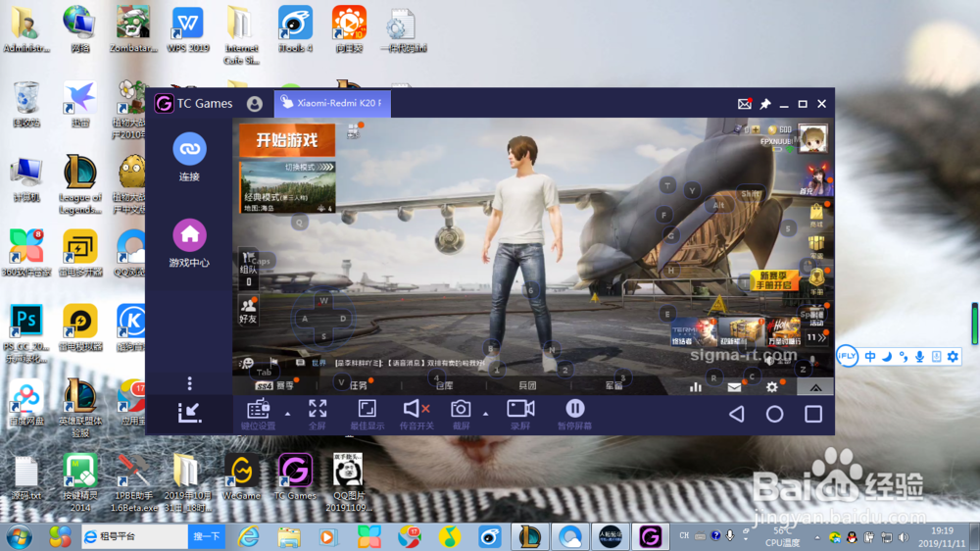Expand event list with the 11 chevron
Image resolution: width=980 pixels, height=551 pixels.
816,337
